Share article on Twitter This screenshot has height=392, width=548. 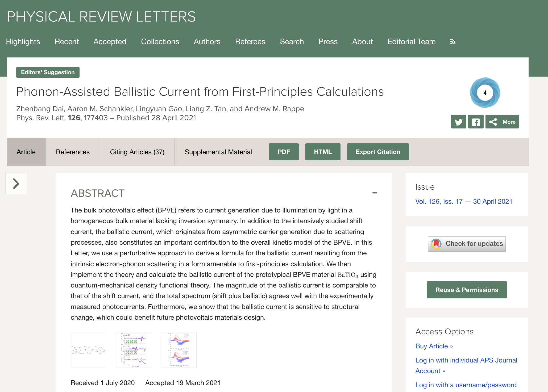(x=458, y=122)
